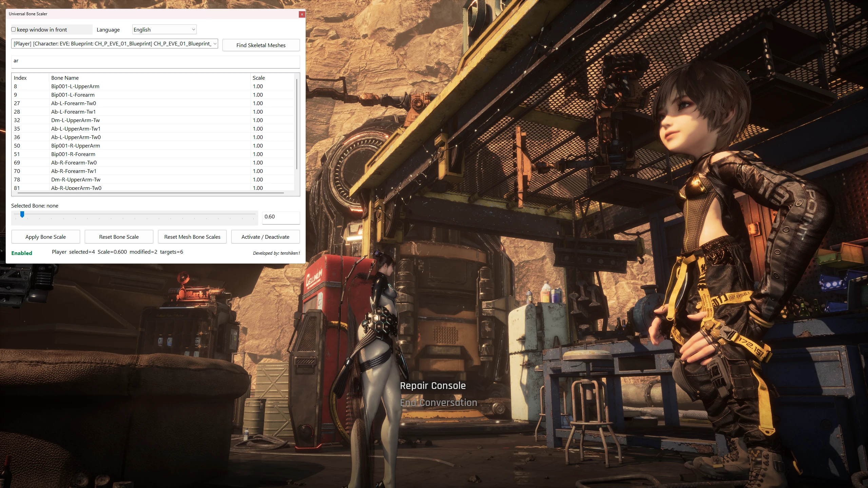The width and height of the screenshot is (868, 488).
Task: Select the Ab-L-Forearm-Tw0 bone row
Action: click(153, 103)
